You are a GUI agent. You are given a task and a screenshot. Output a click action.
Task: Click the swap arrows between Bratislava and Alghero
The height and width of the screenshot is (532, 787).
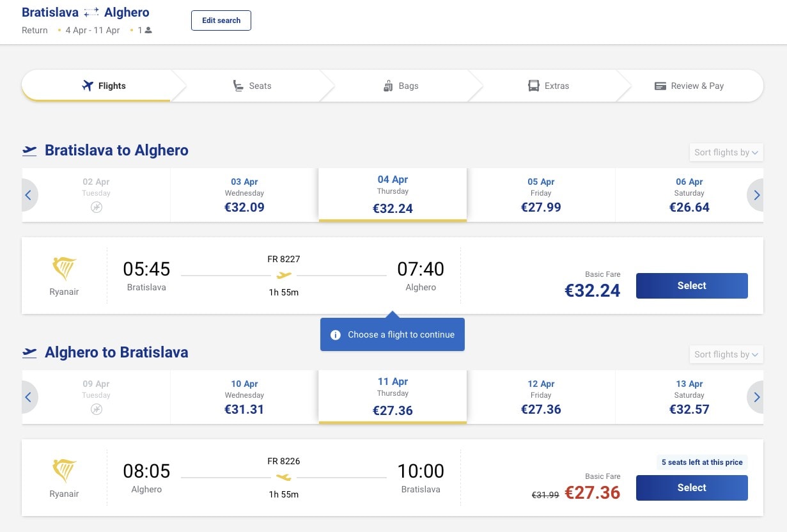pos(91,13)
